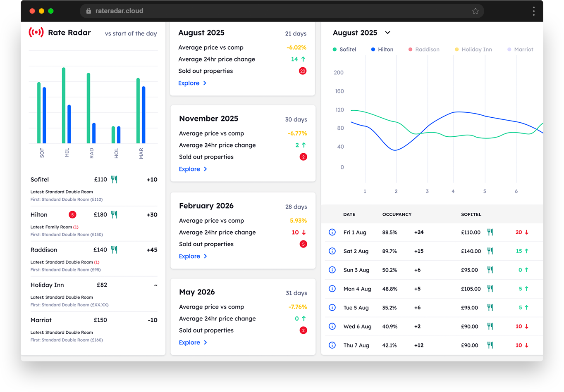Open Explore link under August 2025 card
Viewport: 564px width, 392px height.
coord(189,83)
